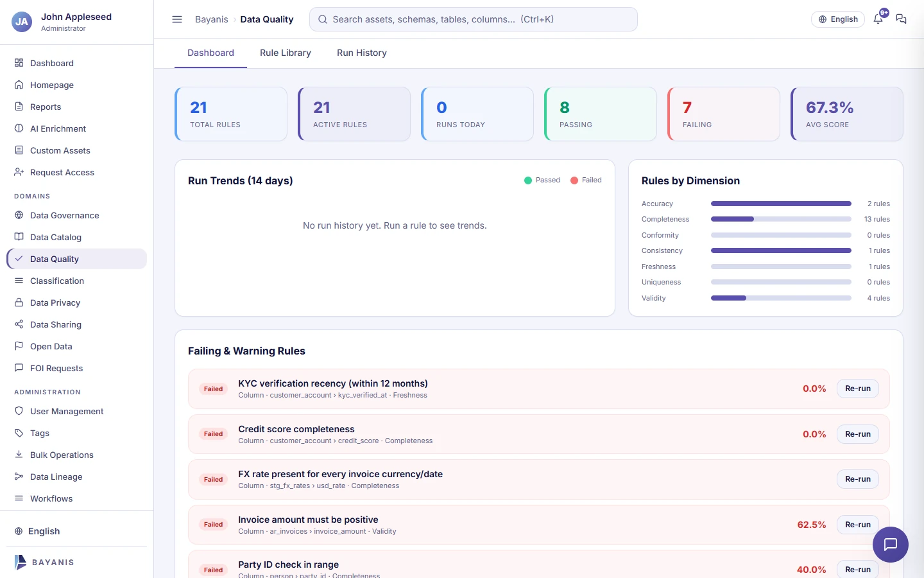Click the Runs Today stat card
This screenshot has height=578, width=924.
[x=477, y=114]
